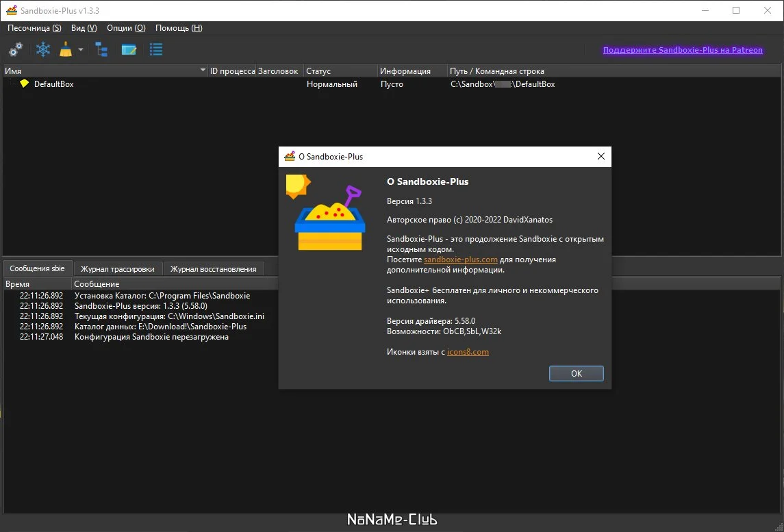The image size is (784, 532).
Task: Click the Время column header
Action: pos(38,284)
